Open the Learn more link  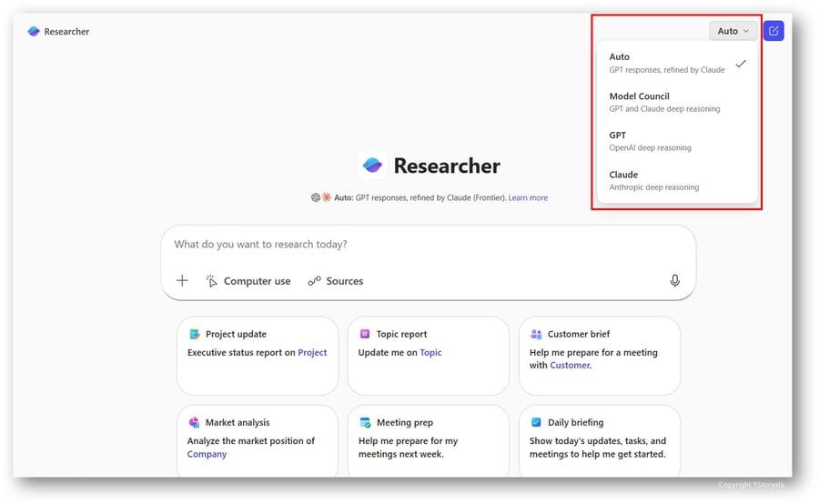(x=528, y=197)
